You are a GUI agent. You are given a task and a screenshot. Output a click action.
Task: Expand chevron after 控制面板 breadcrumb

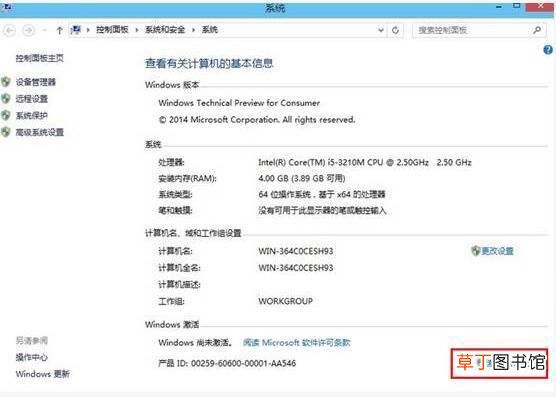click(137, 30)
